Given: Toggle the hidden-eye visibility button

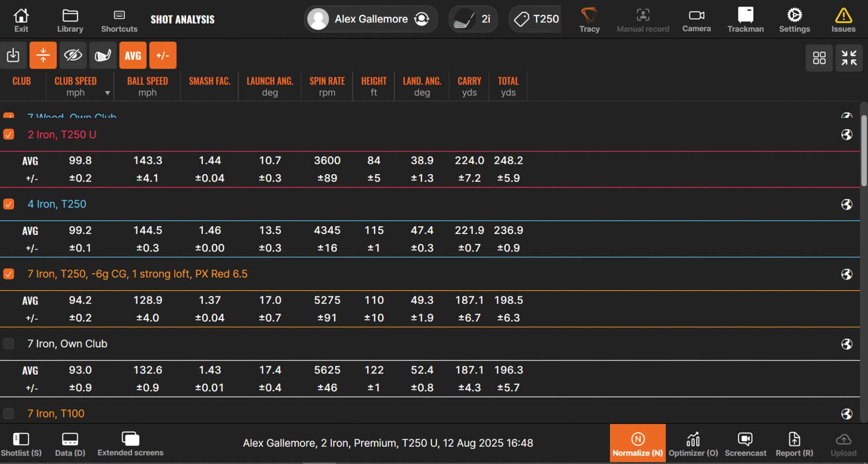Looking at the screenshot, I should coord(73,56).
